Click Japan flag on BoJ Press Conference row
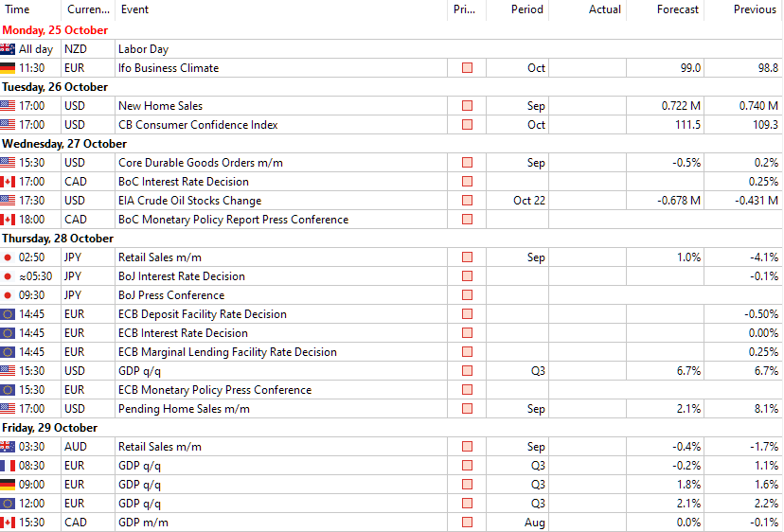Image resolution: width=784 pixels, height=532 pixels. (8, 295)
